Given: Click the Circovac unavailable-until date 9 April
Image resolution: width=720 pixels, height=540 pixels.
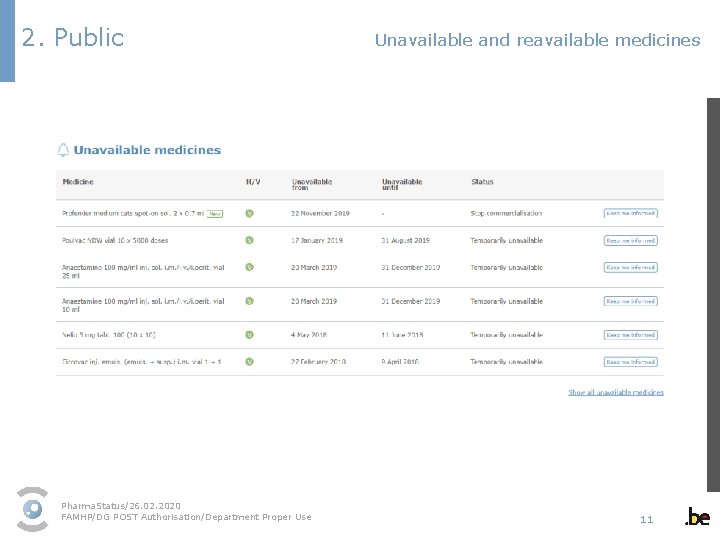Looking at the screenshot, I should [400, 362].
